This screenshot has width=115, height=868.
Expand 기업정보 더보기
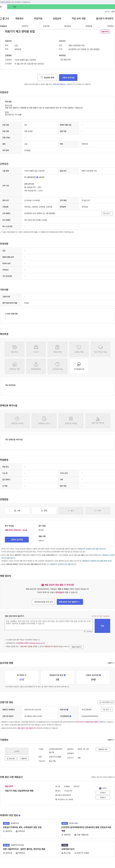[x=111, y=740]
